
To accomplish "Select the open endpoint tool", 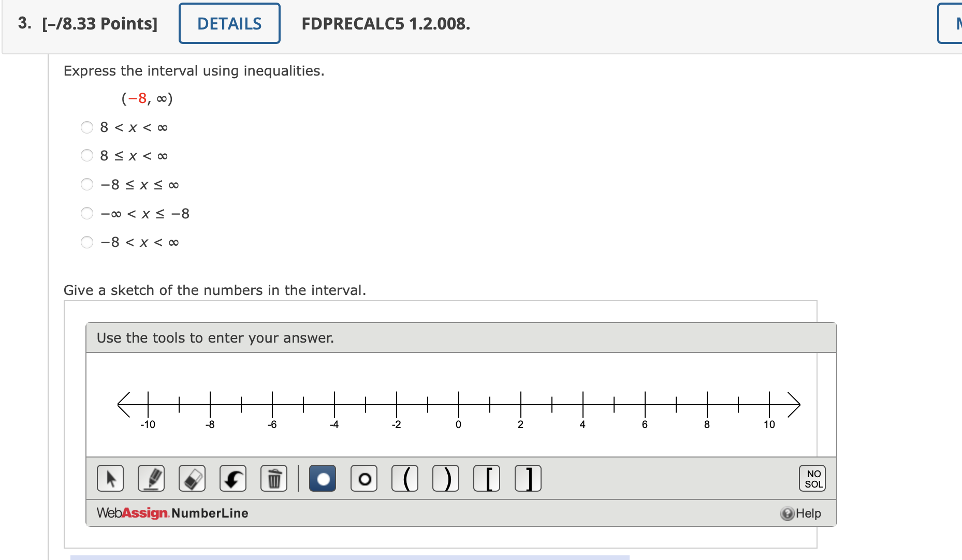I will (x=364, y=478).
